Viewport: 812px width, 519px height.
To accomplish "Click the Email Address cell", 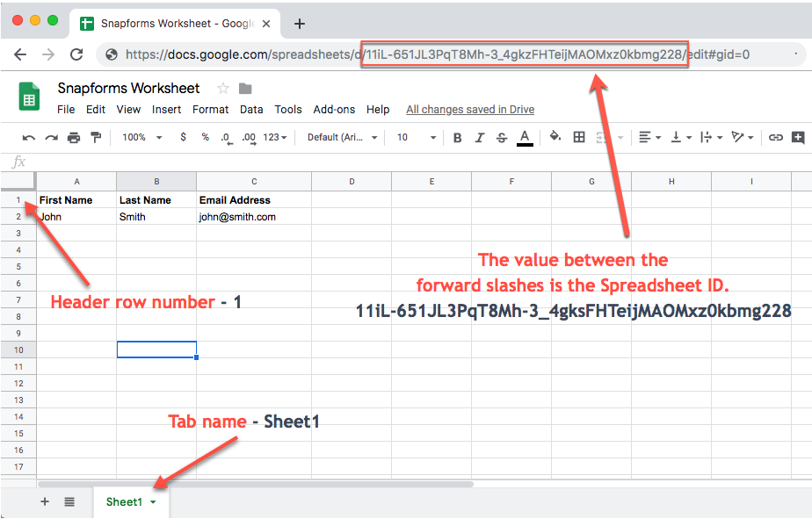I will coord(254,200).
